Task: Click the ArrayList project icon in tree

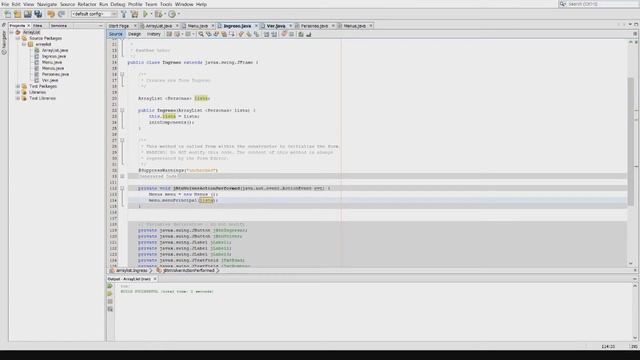Action: pyautogui.click(x=18, y=32)
